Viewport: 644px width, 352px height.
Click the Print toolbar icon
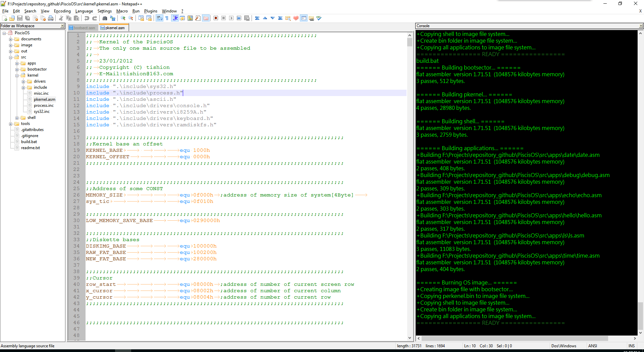point(51,18)
